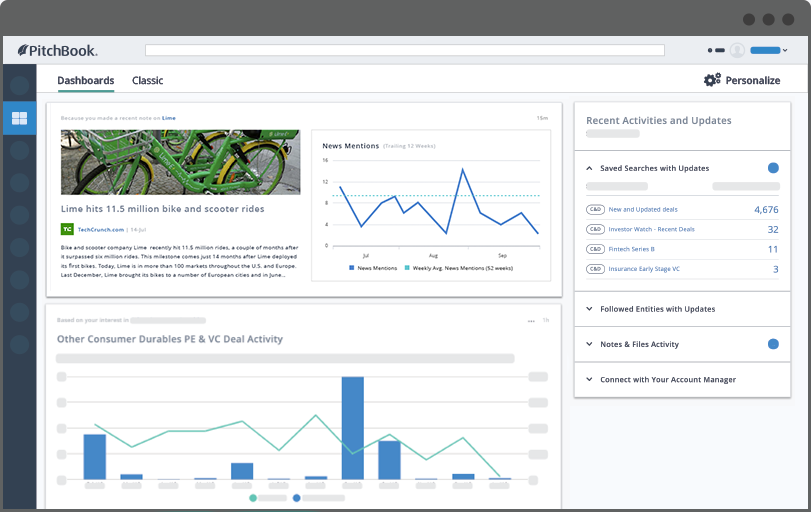
Task: Click blue dot on Saved Searches header
Action: (x=773, y=168)
